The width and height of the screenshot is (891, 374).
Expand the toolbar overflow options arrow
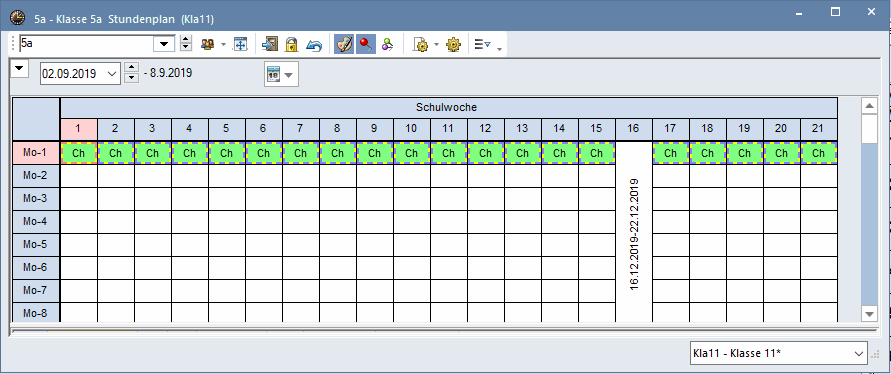[x=499, y=49]
